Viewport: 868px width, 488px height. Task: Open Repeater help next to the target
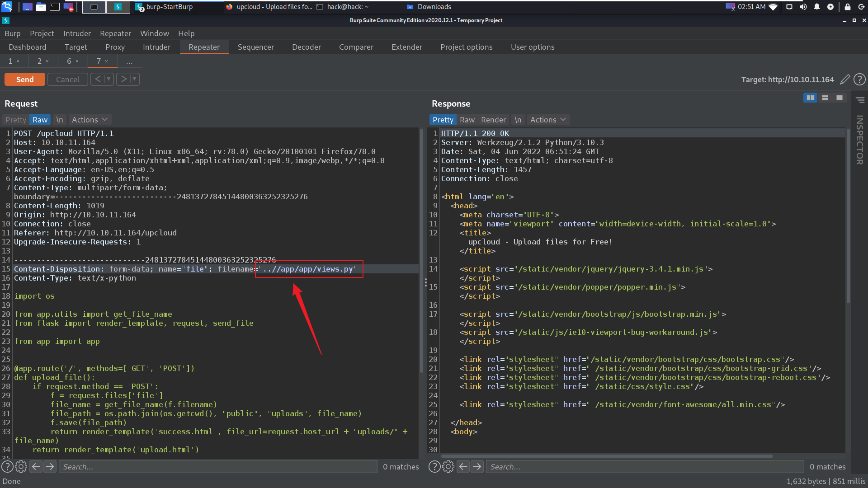(859, 80)
